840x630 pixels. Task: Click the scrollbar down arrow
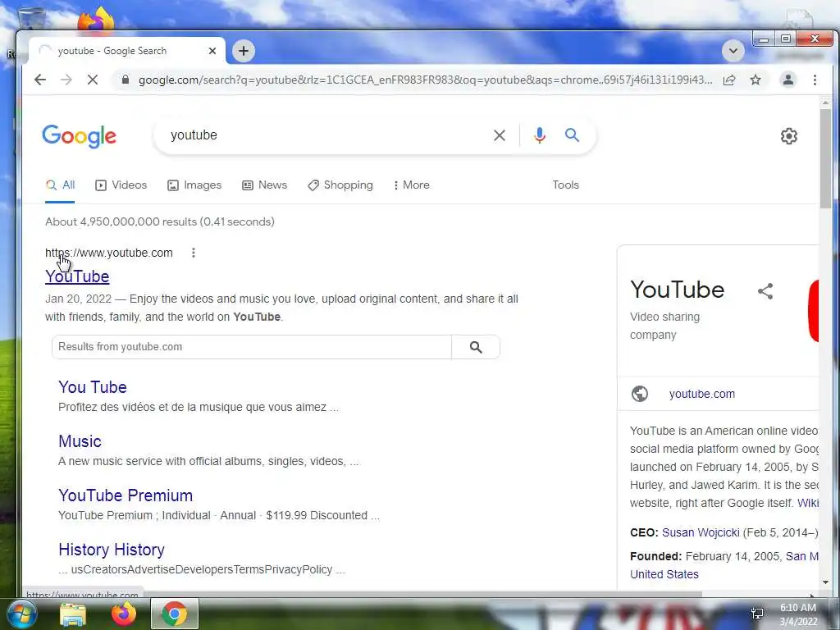[x=825, y=582]
